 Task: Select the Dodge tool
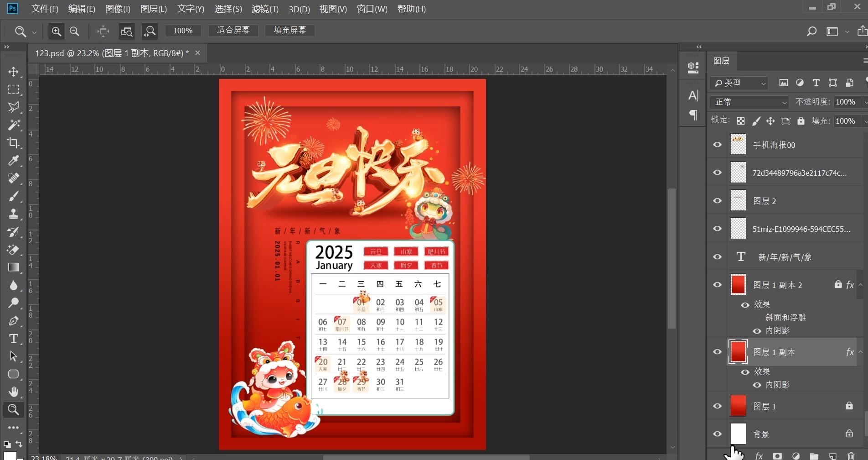(x=13, y=303)
